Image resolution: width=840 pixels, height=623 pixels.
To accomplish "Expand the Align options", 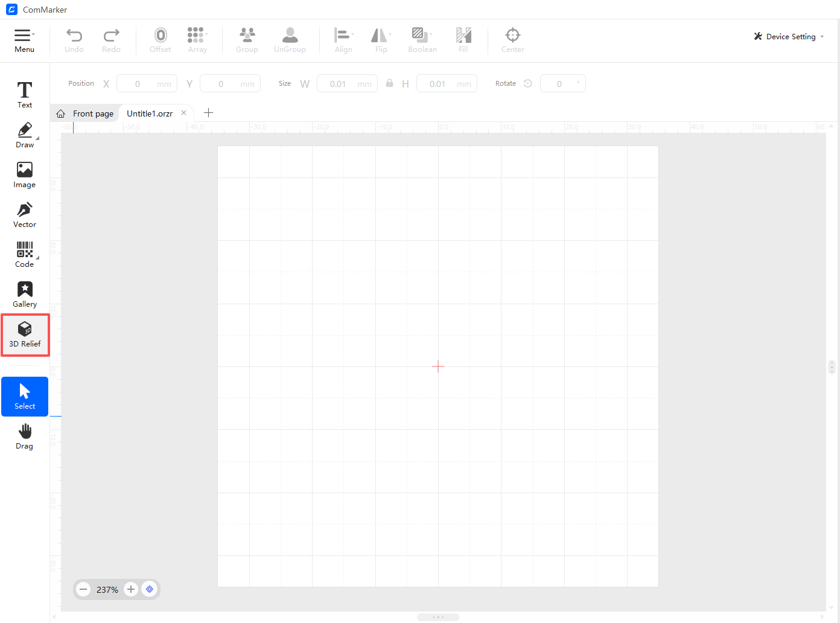I will tap(343, 40).
